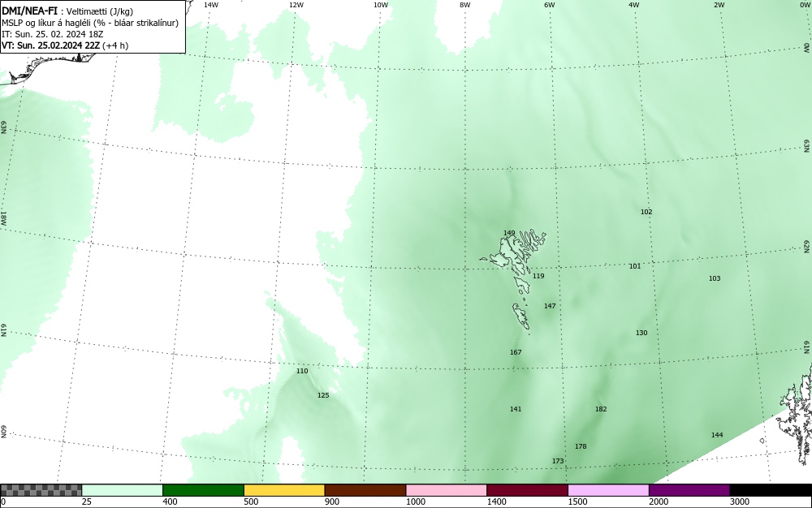This screenshot has height=508, width=812.
Task: Click the 8W longitude label
Action: point(465,5)
